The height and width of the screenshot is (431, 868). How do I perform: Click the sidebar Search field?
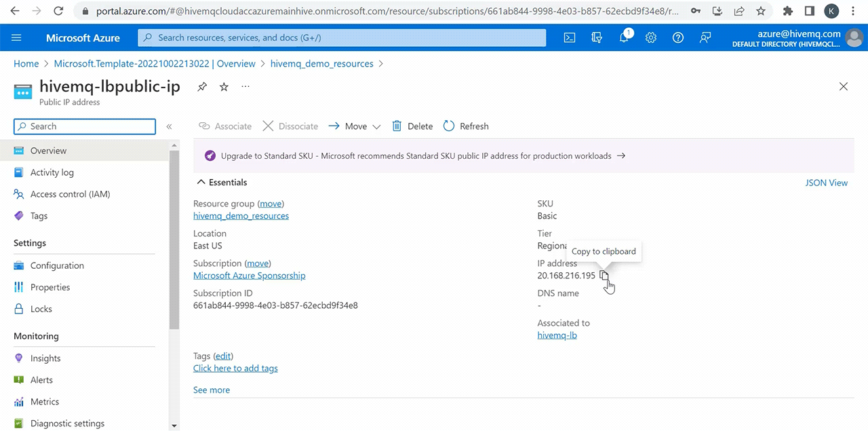(x=85, y=126)
